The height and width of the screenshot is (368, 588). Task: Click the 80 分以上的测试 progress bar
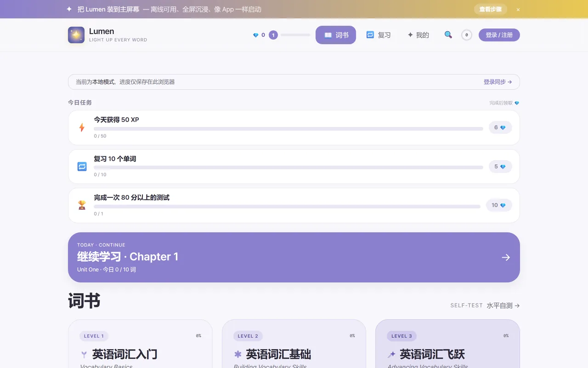287,207
